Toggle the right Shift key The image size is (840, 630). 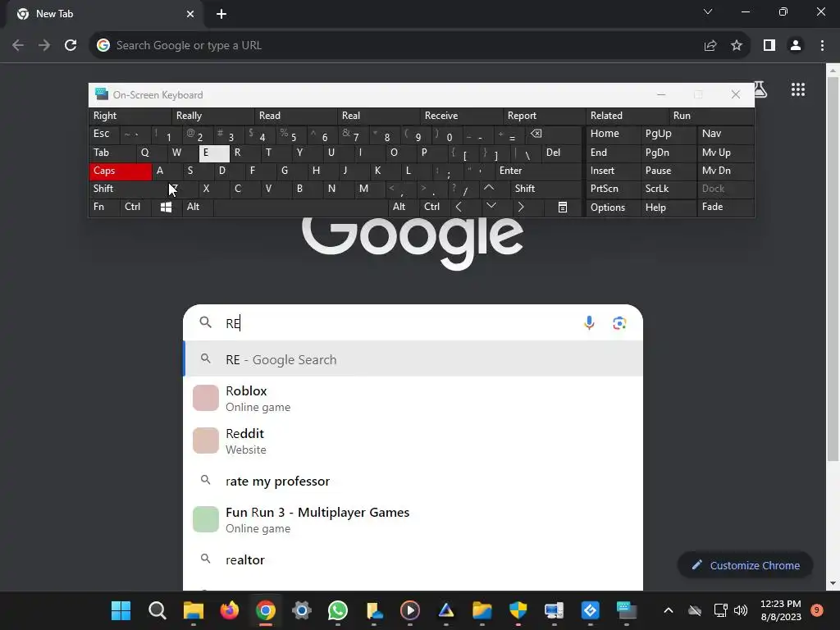coord(546,189)
